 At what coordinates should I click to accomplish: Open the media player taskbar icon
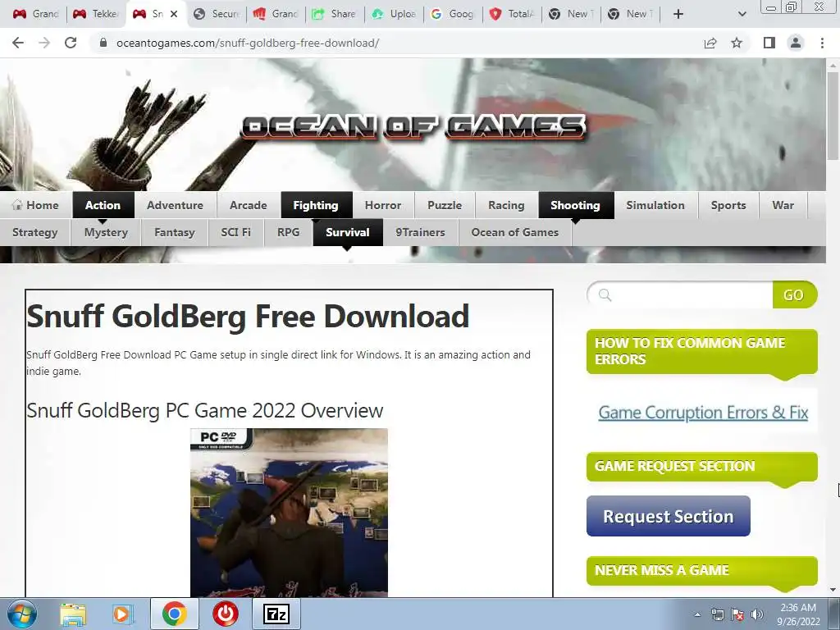[x=121, y=614]
